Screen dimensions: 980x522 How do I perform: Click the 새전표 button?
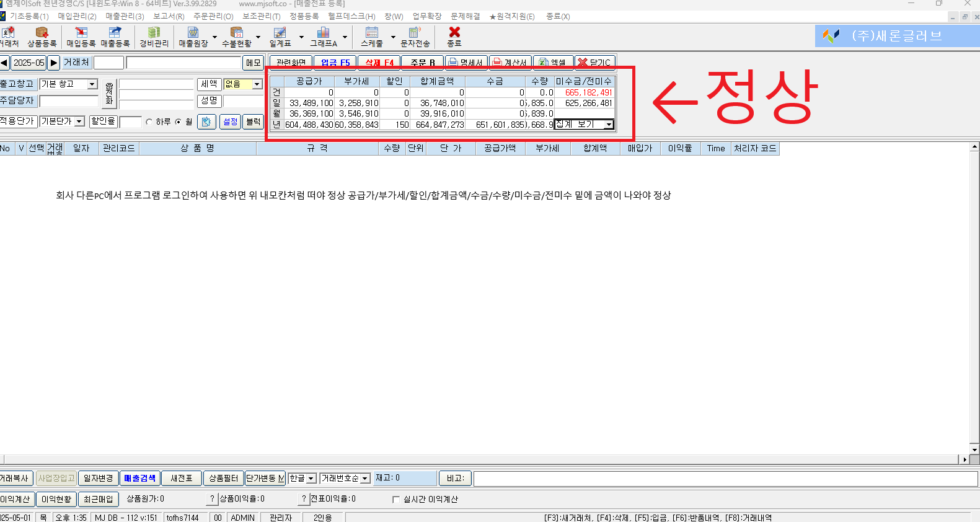click(182, 479)
